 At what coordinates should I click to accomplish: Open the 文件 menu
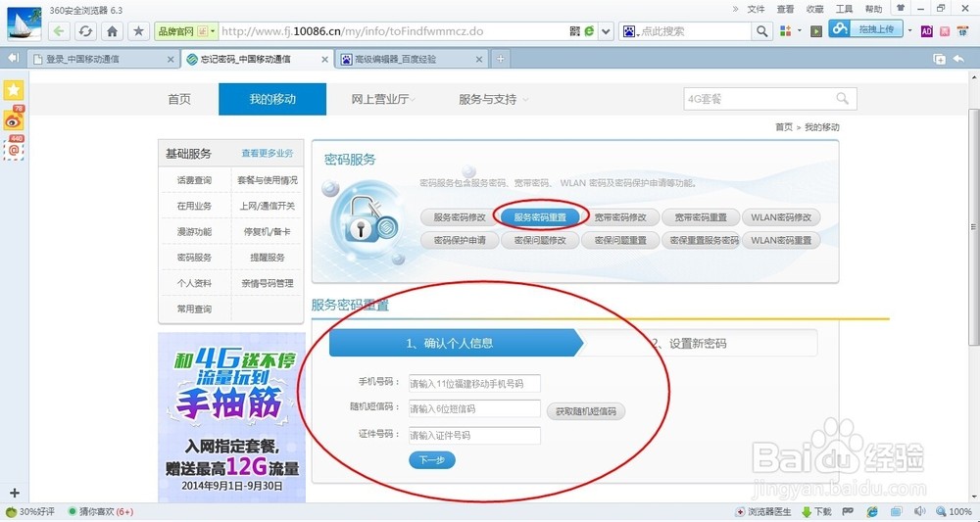[x=757, y=10]
